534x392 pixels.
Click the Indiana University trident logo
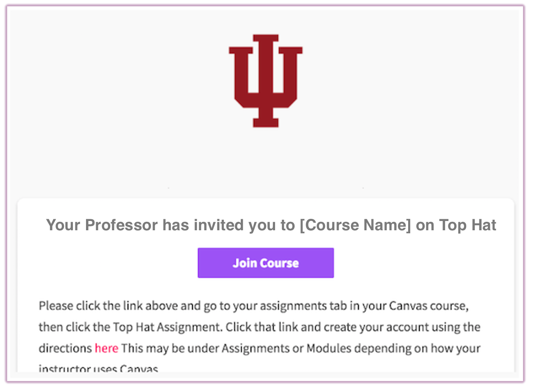click(x=266, y=80)
